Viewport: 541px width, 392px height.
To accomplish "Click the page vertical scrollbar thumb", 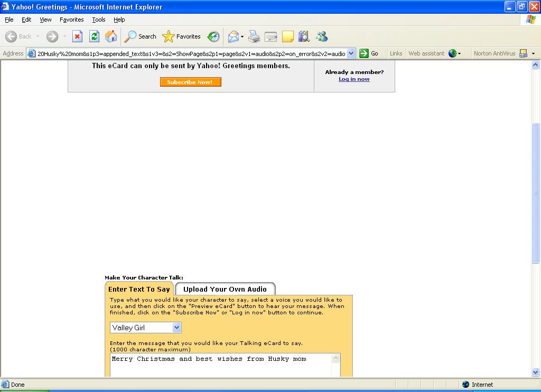I will point(536,192).
